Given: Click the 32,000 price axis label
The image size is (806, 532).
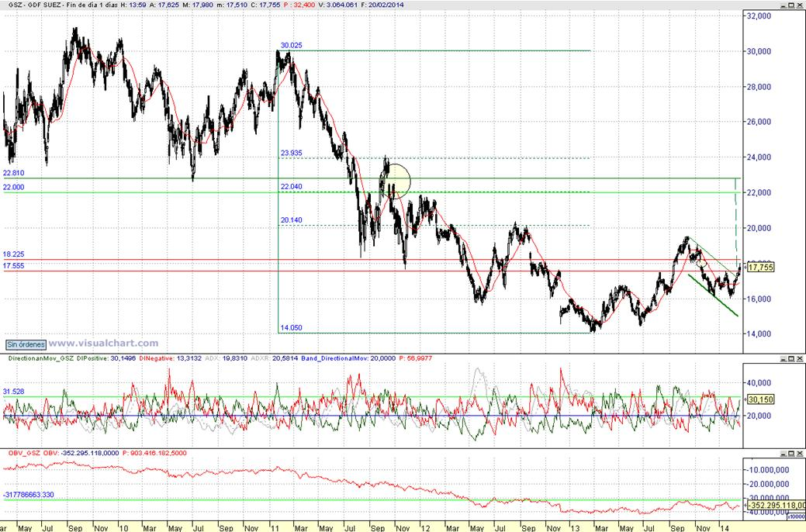Looking at the screenshot, I should pyautogui.click(x=759, y=16).
